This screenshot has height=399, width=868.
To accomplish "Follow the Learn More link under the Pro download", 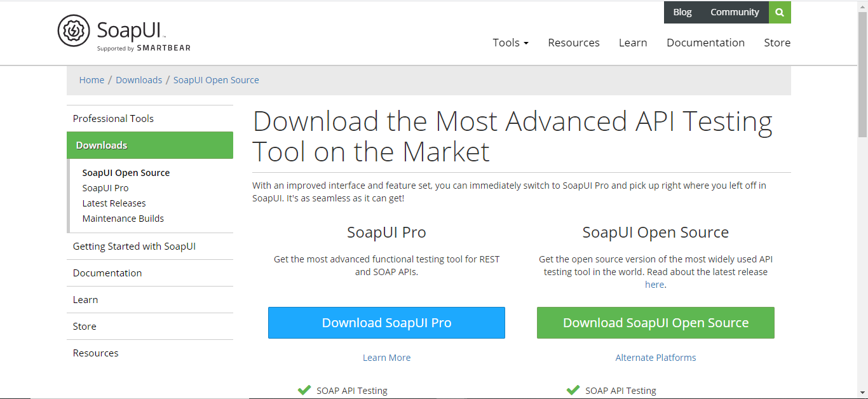I will coord(386,358).
